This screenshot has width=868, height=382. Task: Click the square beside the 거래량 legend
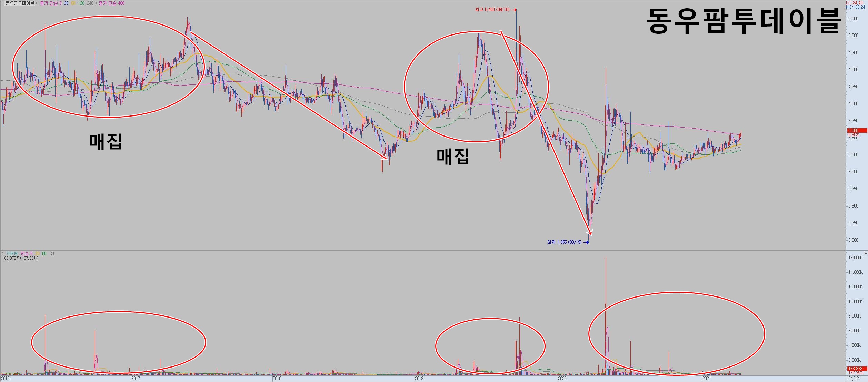pos(3,253)
